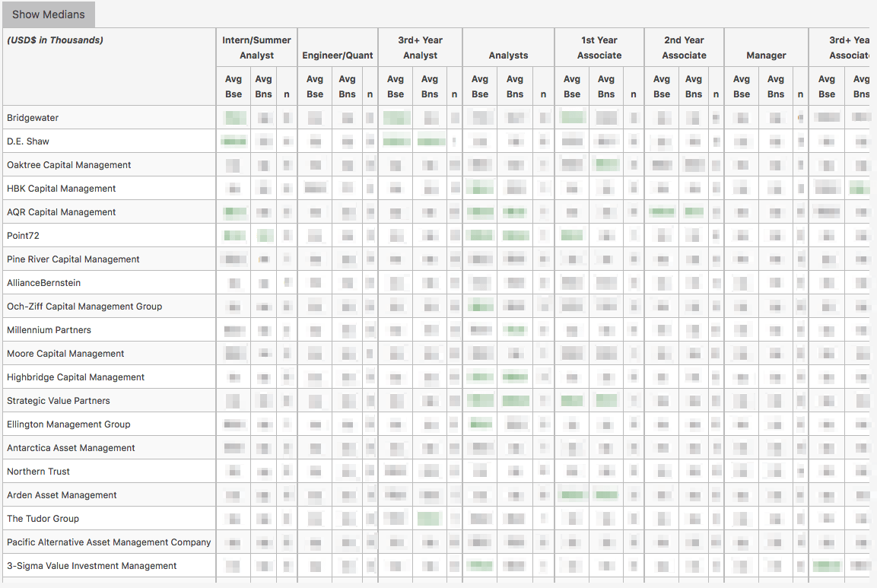This screenshot has width=877, height=588.
Task: Open 3-Sigma Value Investment Management
Action: pos(92,566)
